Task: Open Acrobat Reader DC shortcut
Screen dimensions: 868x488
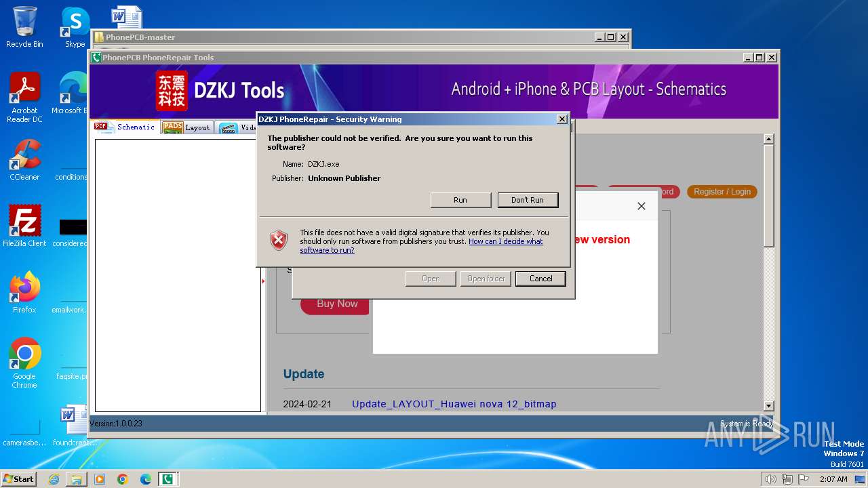Action: [24, 98]
